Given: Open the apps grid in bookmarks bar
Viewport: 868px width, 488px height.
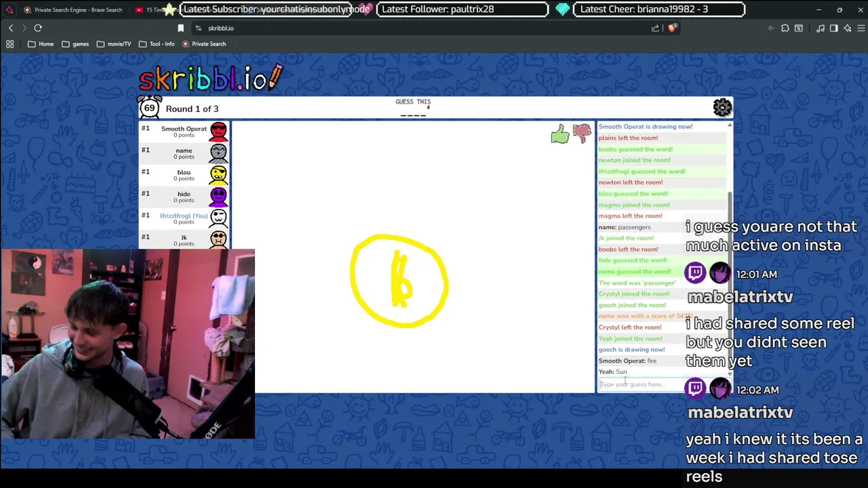Looking at the screenshot, I should pos(9,44).
